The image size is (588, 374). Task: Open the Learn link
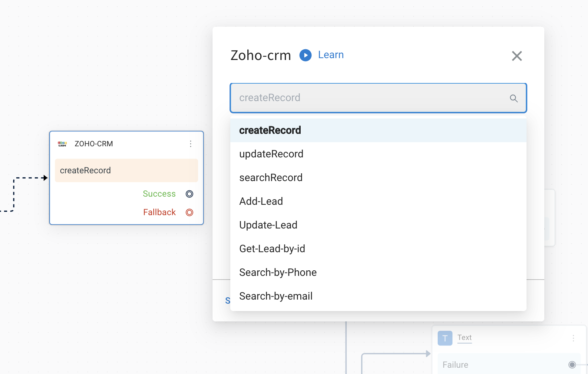tap(331, 55)
